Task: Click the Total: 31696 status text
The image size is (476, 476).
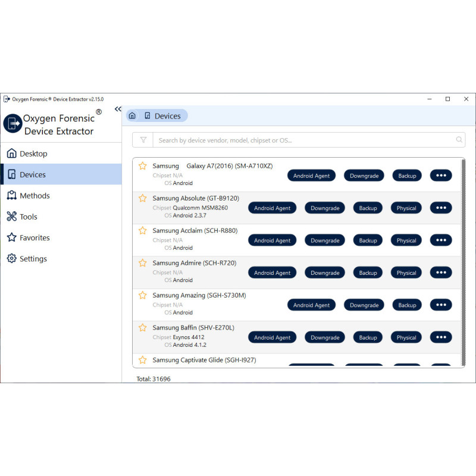Action: [x=154, y=379]
